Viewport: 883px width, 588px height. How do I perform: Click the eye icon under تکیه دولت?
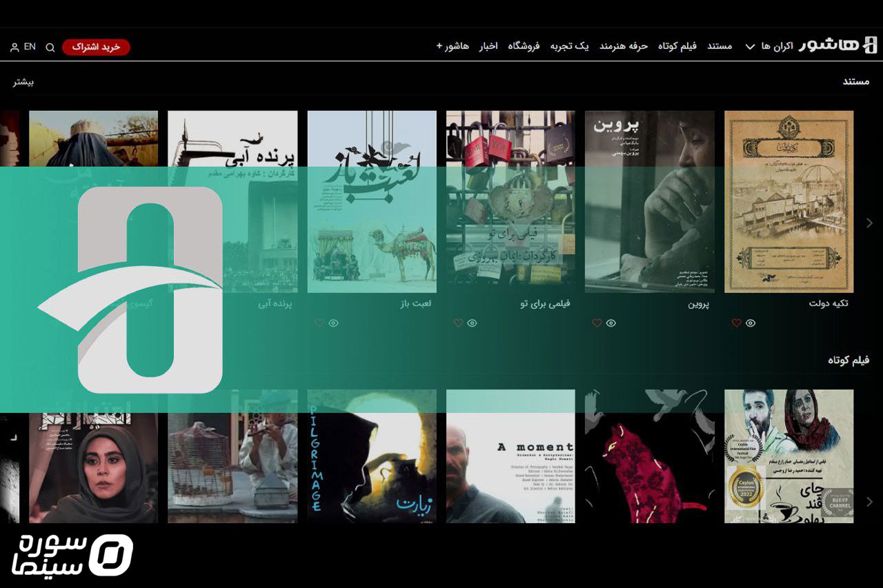coord(751,323)
